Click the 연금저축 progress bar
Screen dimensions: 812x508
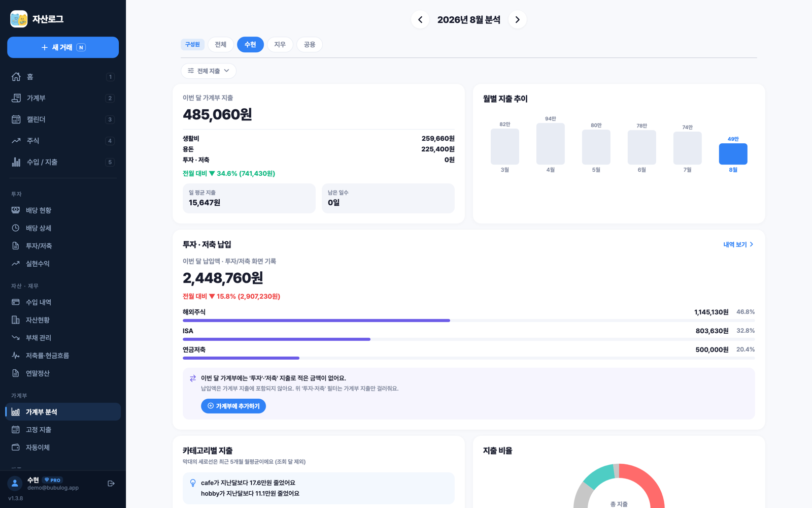coord(469,358)
